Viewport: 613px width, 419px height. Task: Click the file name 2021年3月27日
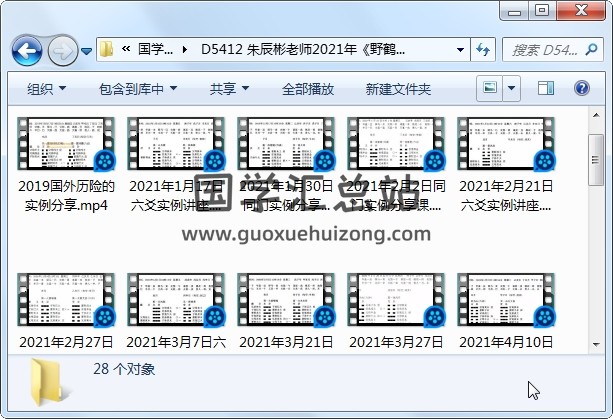[x=396, y=342]
